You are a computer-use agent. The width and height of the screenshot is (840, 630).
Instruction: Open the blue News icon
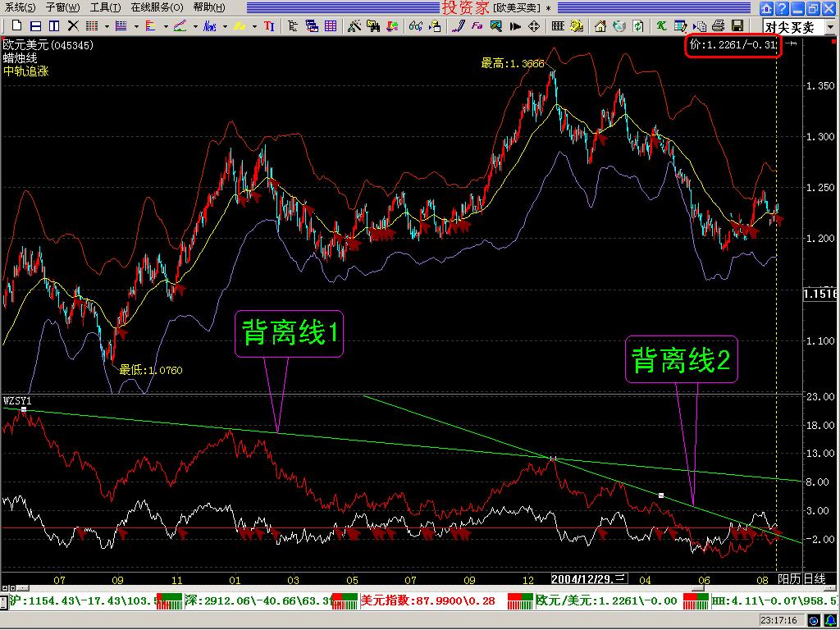[x=210, y=25]
